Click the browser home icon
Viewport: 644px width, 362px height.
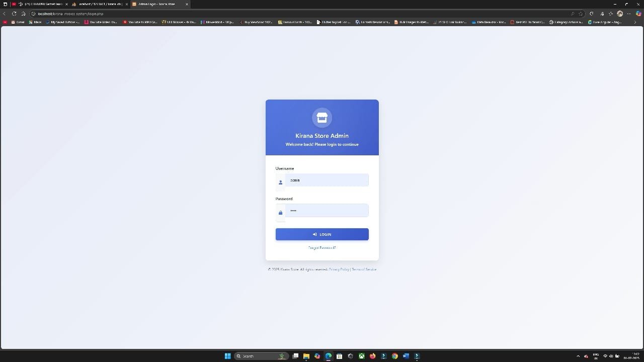[23, 14]
